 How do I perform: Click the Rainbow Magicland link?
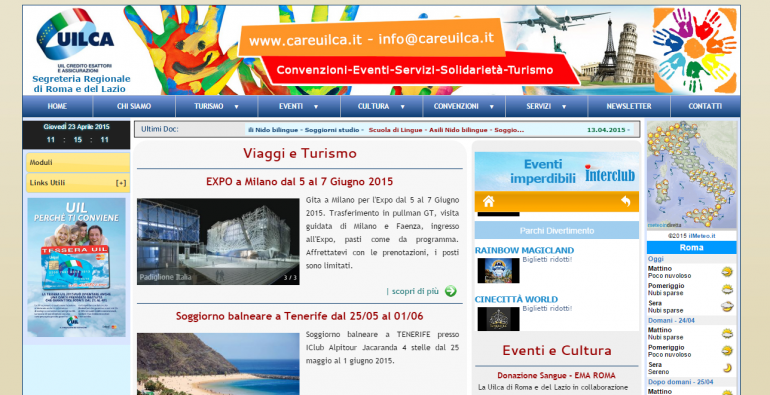(x=524, y=251)
